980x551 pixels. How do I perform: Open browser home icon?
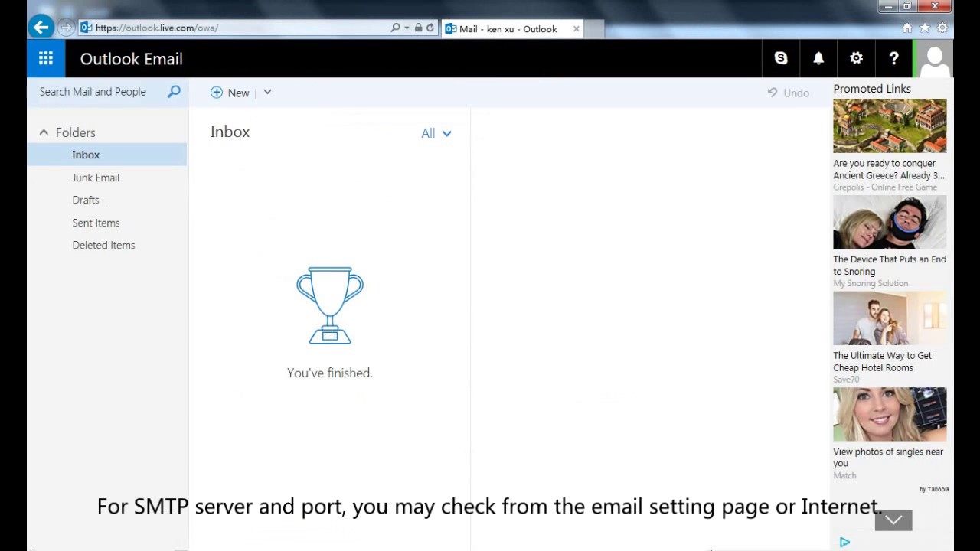coord(907,28)
